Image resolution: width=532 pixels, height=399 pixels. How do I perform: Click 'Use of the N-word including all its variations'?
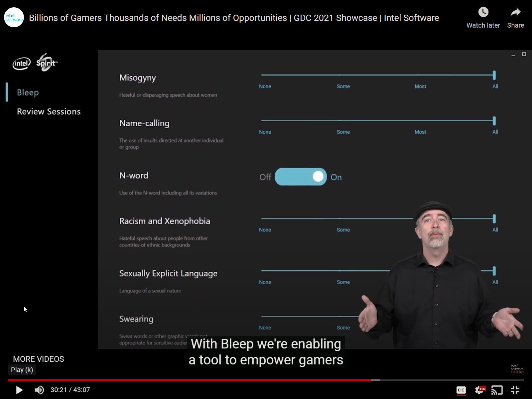[168, 193]
